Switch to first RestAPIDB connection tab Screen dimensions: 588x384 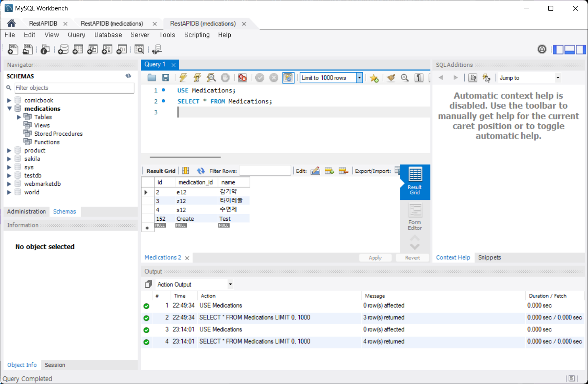[x=43, y=23]
